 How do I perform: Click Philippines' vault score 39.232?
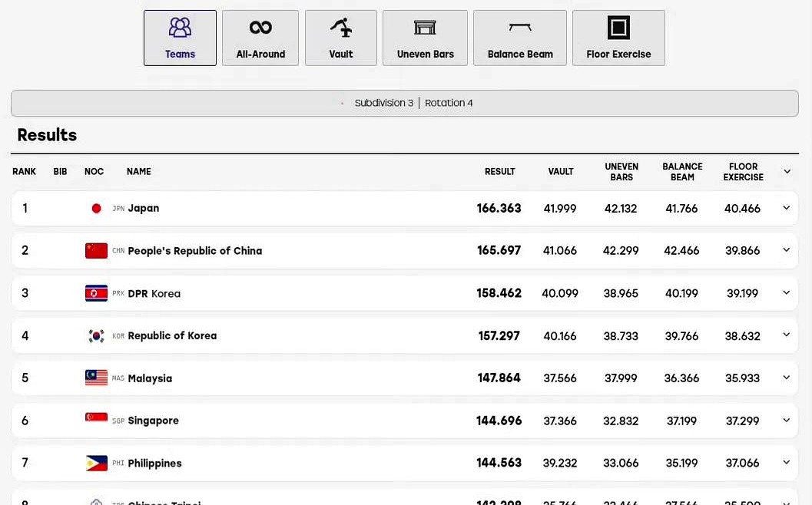(x=560, y=463)
